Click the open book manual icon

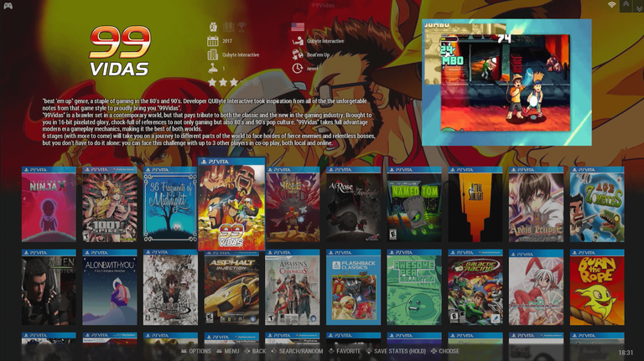pos(228,27)
